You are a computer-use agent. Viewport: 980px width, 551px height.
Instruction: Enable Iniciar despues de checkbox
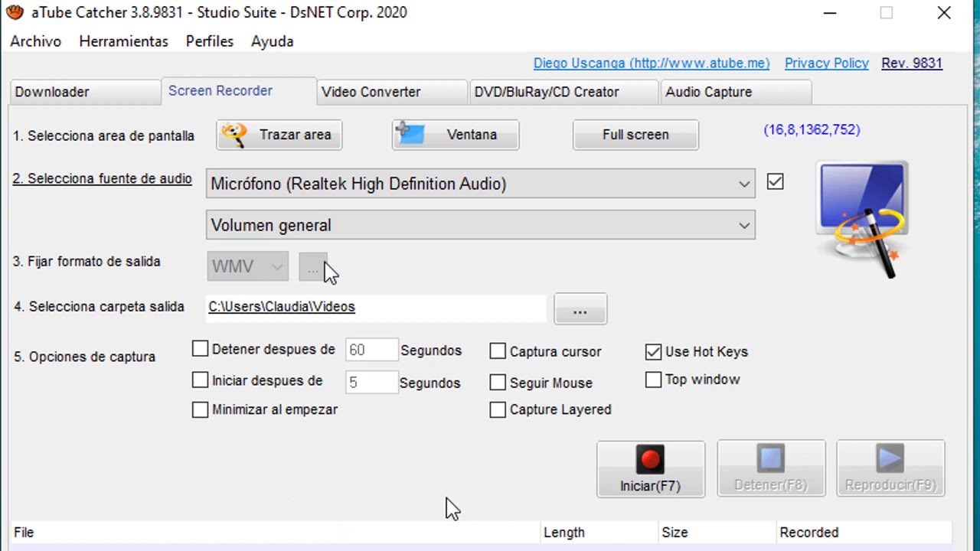[200, 380]
